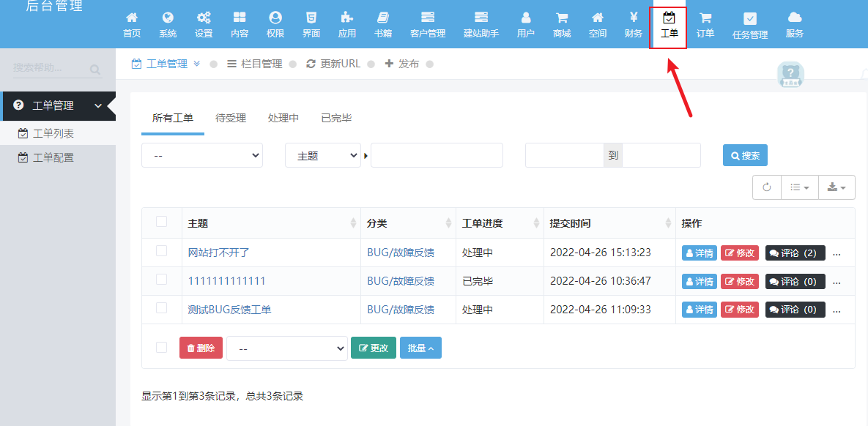
Task: Open the 应用 puzzle-piece icon
Action: pos(347,18)
